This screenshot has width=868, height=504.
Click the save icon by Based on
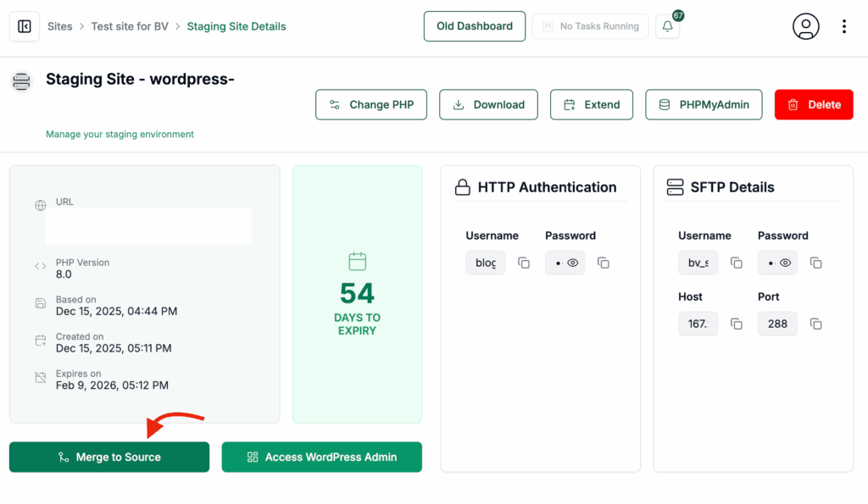pyautogui.click(x=41, y=303)
